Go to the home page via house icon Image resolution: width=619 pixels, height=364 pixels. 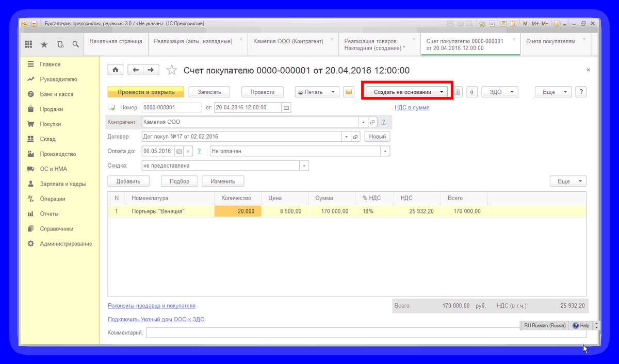pos(115,70)
